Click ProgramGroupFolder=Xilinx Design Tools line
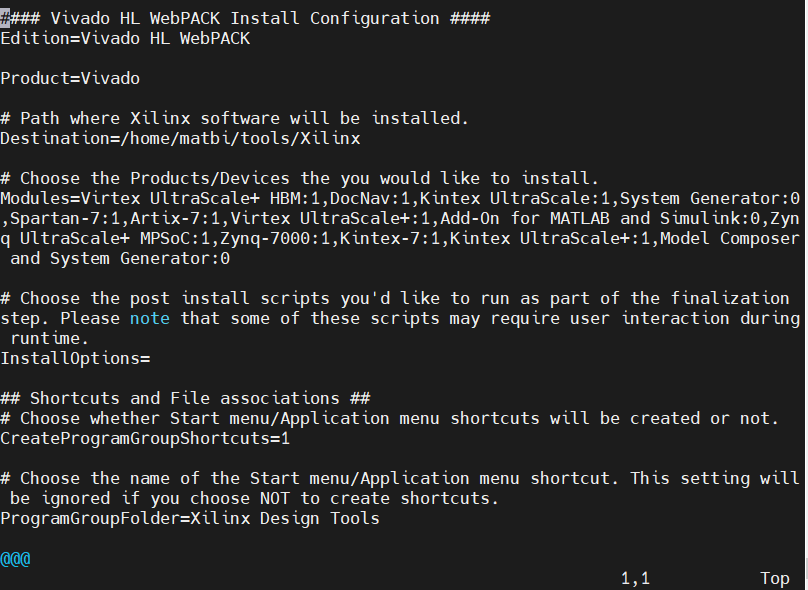Screen dimensions: 808x590 tap(190, 518)
